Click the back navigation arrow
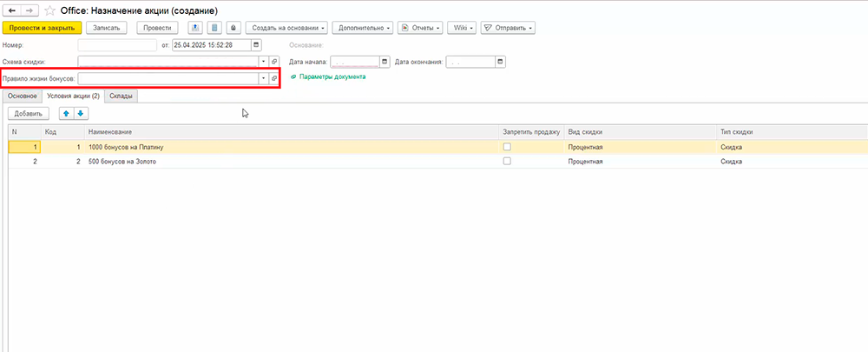 [12, 10]
